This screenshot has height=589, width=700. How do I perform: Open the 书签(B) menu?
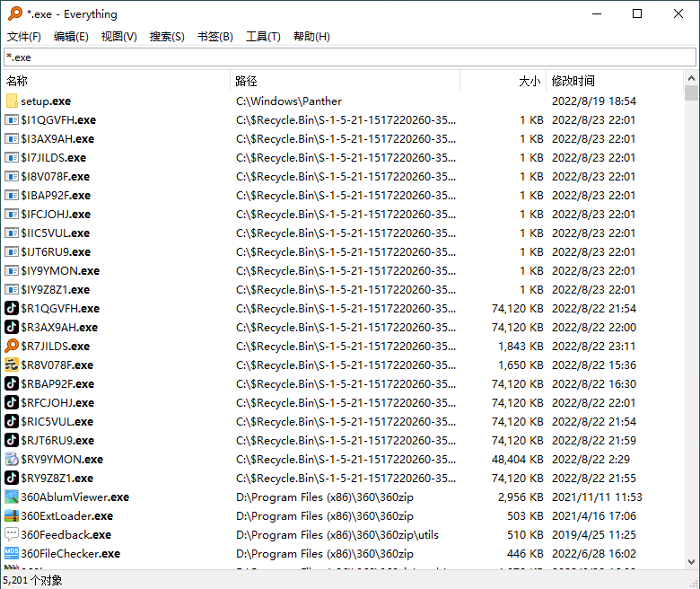[215, 37]
